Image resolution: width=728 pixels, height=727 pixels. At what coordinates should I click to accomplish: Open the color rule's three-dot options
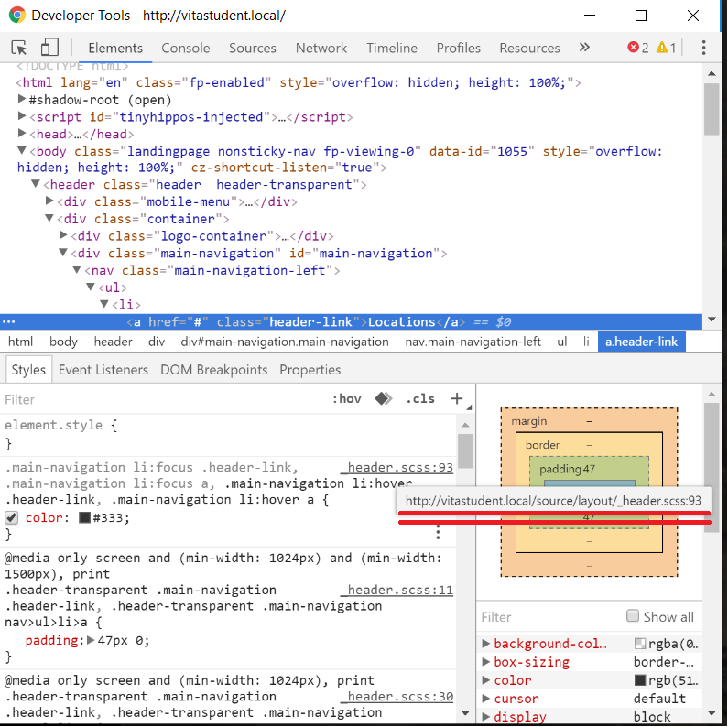(438, 532)
